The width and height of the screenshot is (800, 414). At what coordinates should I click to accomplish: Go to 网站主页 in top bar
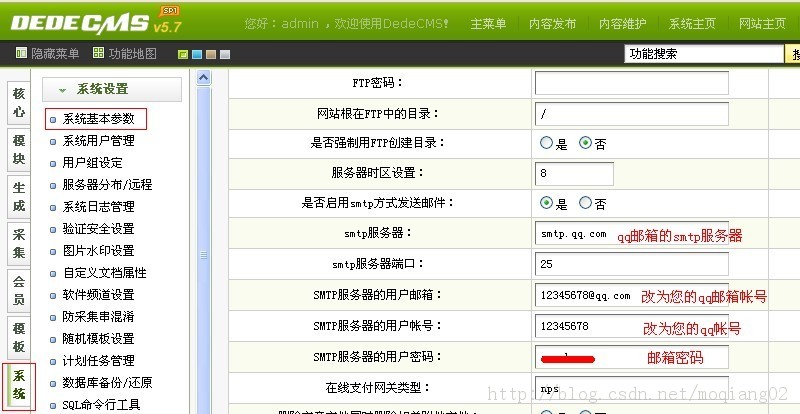[x=762, y=23]
